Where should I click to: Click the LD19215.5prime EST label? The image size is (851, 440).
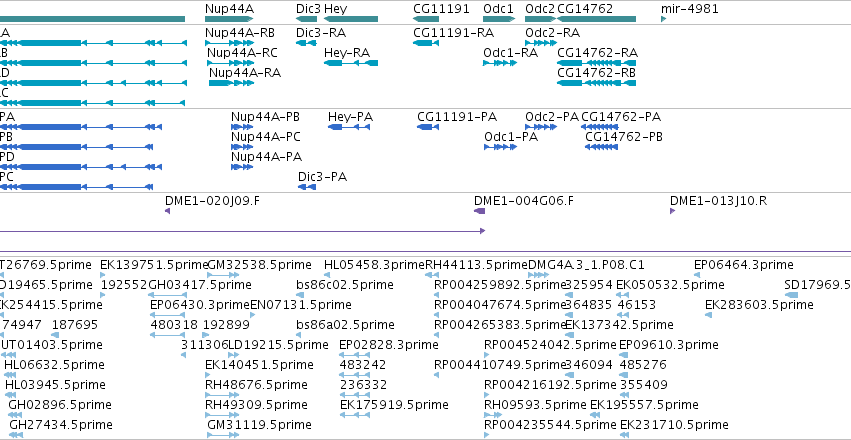[x=278, y=345]
